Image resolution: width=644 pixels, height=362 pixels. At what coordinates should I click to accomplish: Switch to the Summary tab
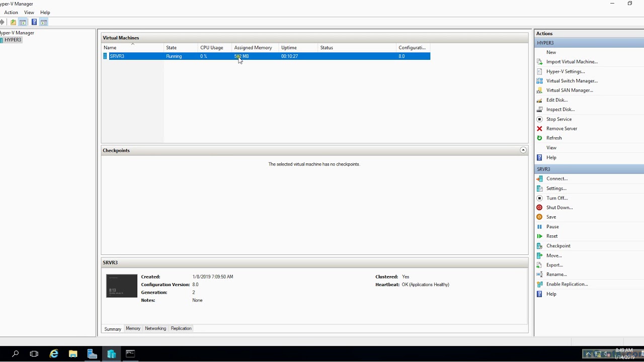113,329
